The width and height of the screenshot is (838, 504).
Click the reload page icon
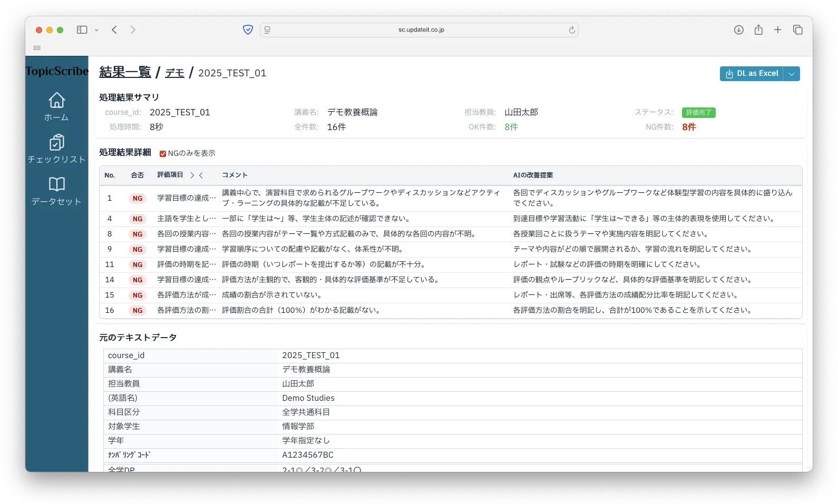pyautogui.click(x=572, y=30)
